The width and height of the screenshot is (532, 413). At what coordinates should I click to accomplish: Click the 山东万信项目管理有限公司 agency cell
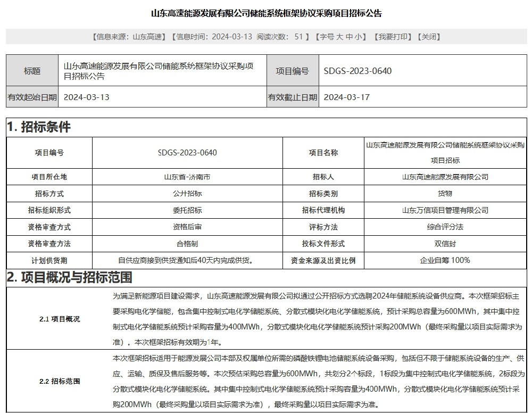(445, 210)
